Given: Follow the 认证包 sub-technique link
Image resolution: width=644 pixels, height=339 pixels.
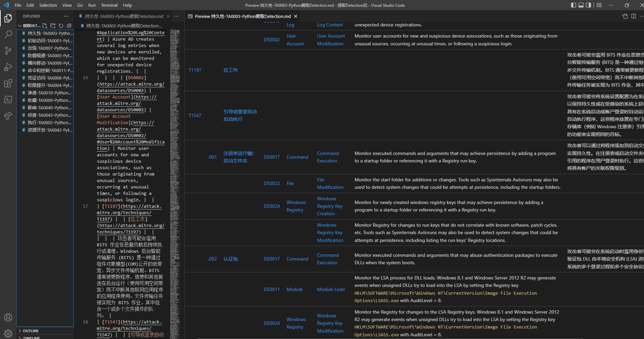Looking at the screenshot, I should [231, 259].
